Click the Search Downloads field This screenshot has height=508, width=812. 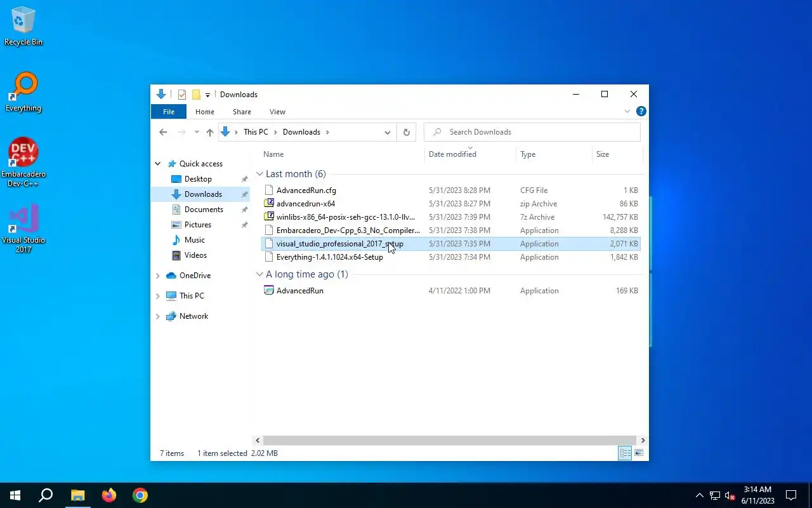point(532,132)
